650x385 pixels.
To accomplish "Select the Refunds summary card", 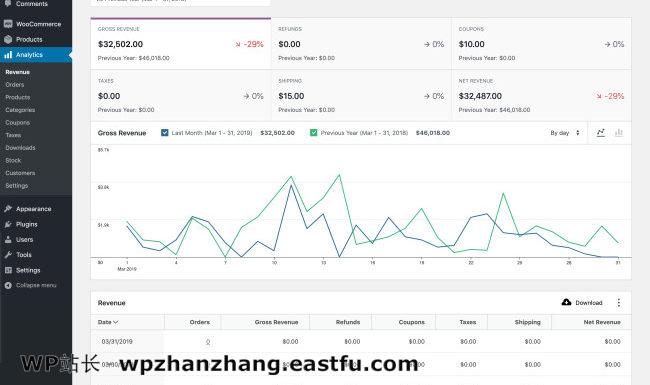I will click(x=361, y=44).
